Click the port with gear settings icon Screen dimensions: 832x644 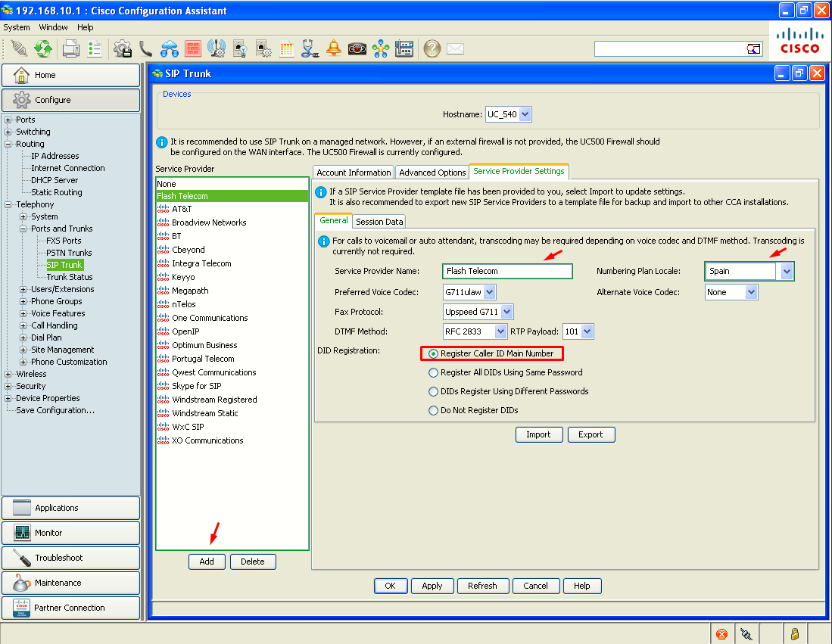point(263,48)
